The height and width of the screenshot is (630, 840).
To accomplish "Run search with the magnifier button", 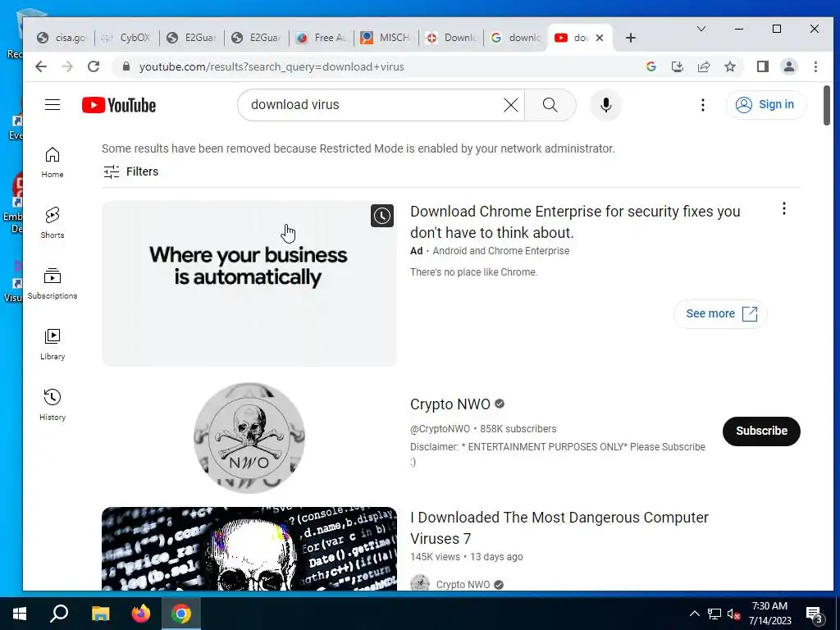I will pos(550,105).
